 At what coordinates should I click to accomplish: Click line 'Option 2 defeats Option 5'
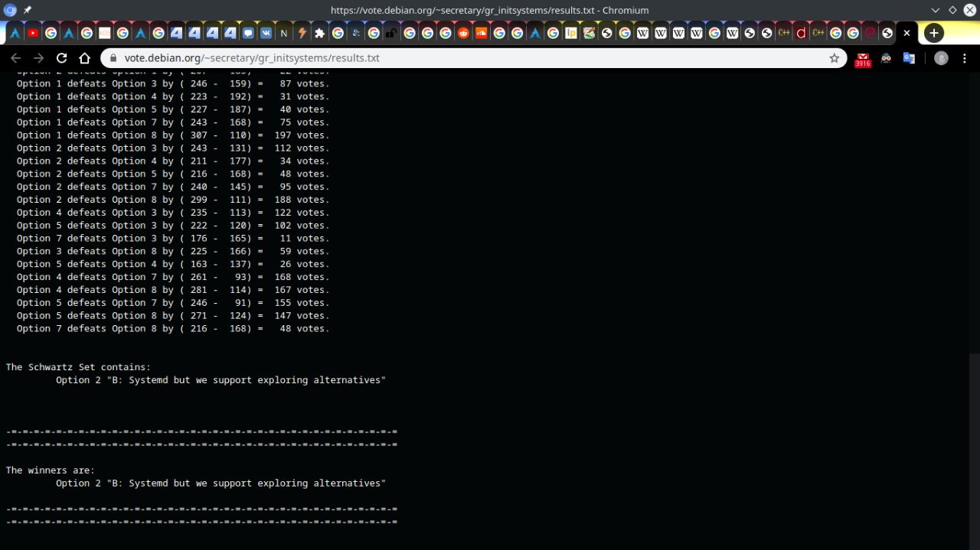pyautogui.click(x=173, y=174)
